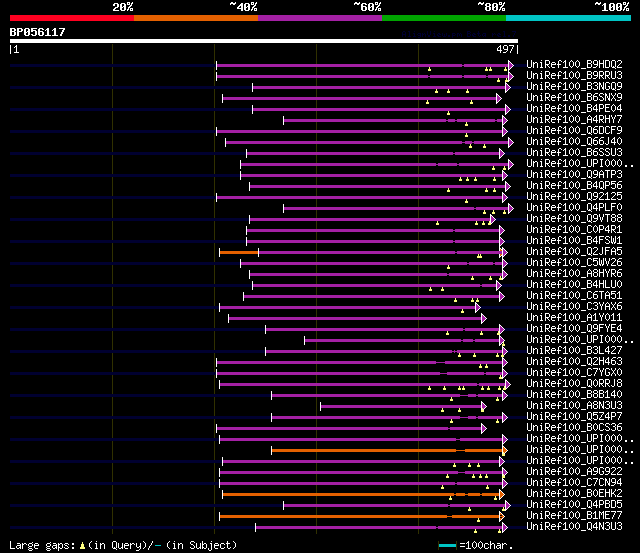Image resolution: width=640 pixels, height=553 pixels.
Task: Select the UniRef100_Q9FYE4 label
Action: [574, 329]
